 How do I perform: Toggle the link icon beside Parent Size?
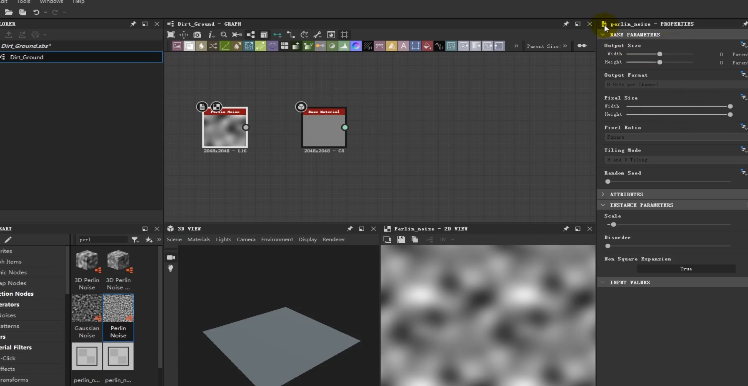click(582, 46)
